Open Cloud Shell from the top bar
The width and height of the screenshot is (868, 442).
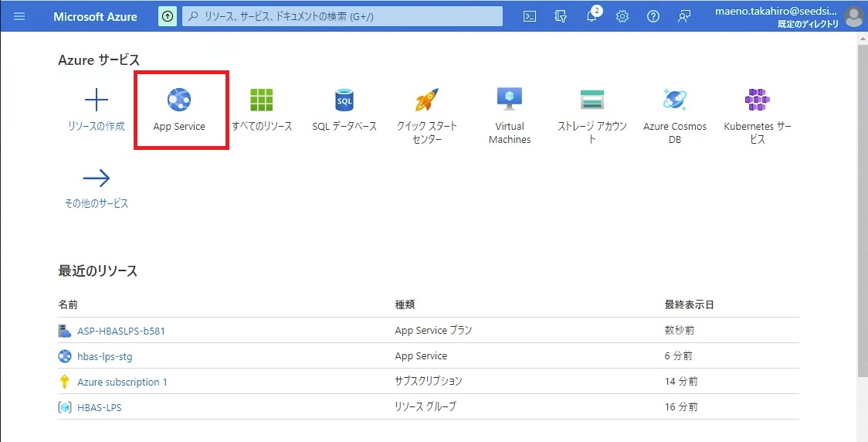[x=530, y=16]
